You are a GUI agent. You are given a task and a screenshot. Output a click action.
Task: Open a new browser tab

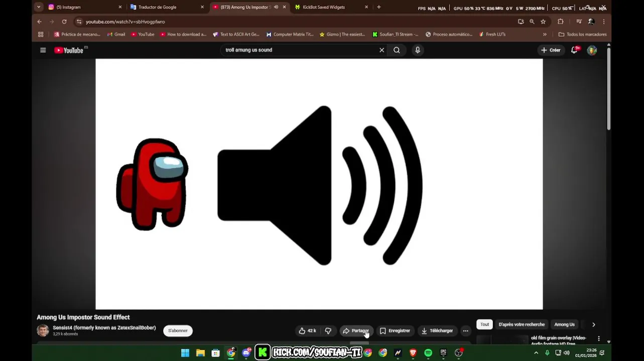tap(378, 7)
